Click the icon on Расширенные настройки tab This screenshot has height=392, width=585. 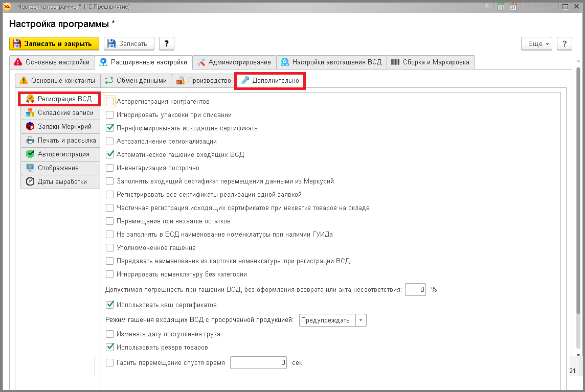103,62
